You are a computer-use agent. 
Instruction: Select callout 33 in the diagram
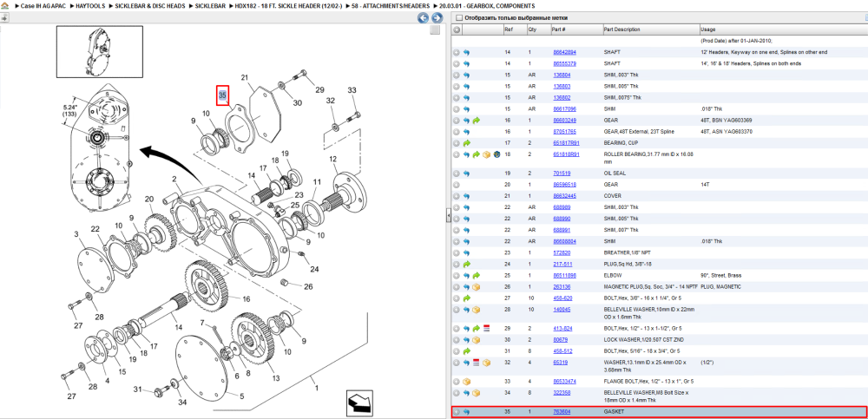[x=352, y=90]
